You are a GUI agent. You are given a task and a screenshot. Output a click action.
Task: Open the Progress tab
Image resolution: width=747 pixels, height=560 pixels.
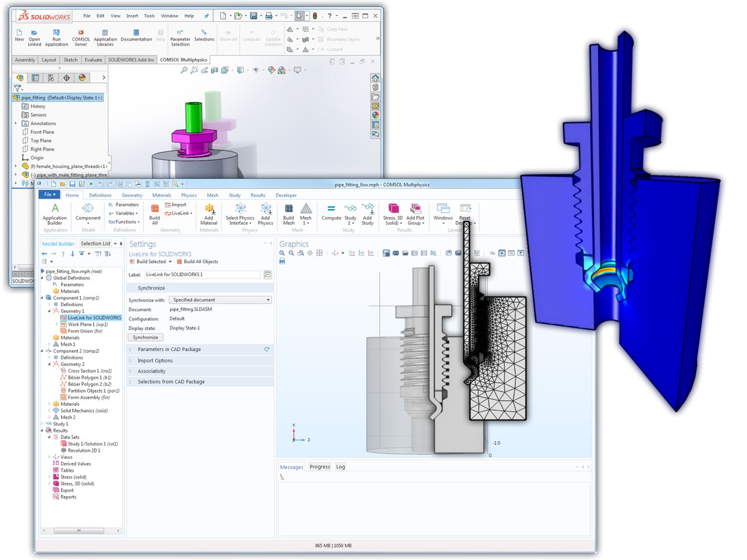point(319,467)
